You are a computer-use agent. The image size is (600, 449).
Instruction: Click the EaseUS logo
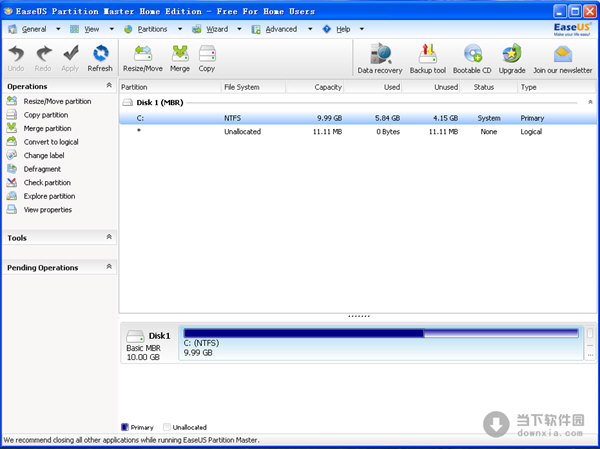572,29
